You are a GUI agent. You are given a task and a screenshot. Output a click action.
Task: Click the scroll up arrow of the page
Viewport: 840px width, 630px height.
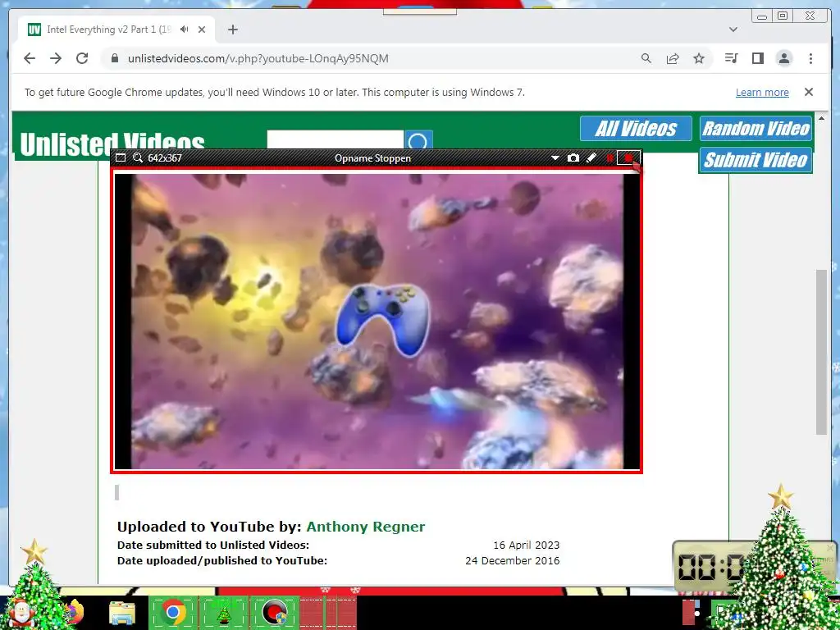pyautogui.click(x=822, y=118)
